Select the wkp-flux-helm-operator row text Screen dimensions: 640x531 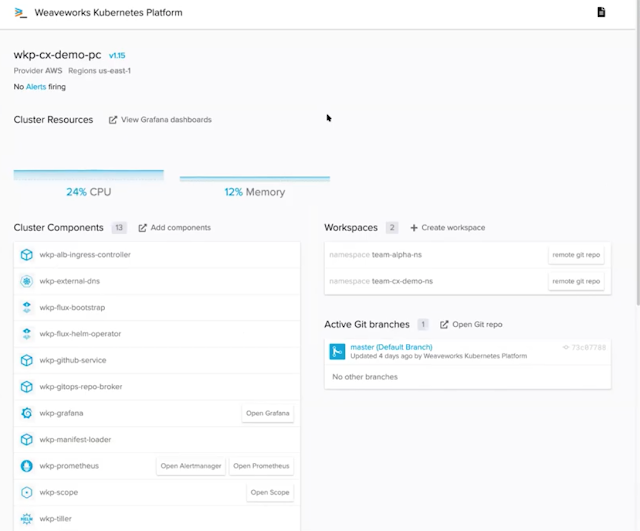click(x=80, y=334)
